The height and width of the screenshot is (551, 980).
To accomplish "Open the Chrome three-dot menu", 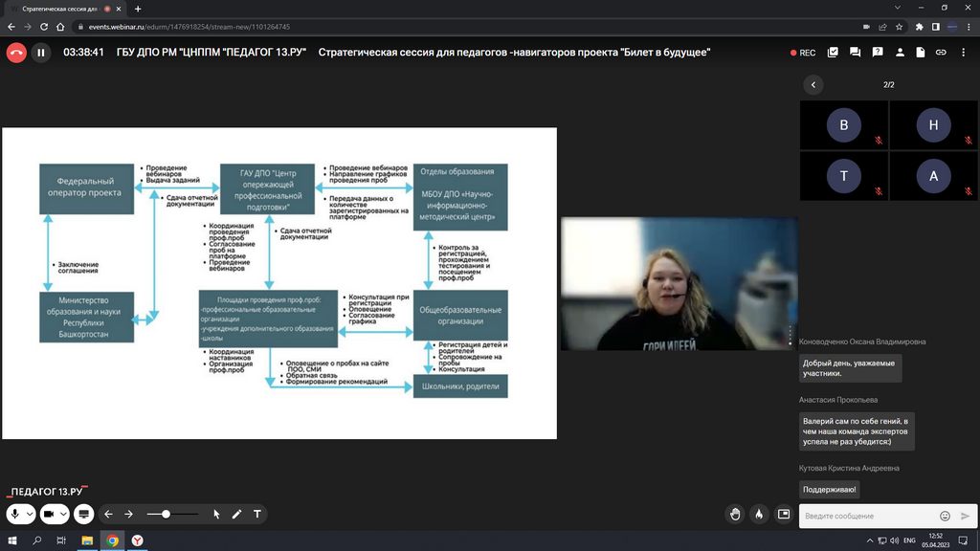I will 969,27.
